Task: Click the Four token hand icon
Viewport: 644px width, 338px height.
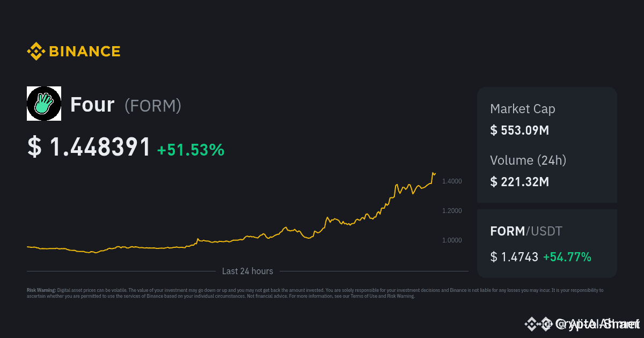Action: 44,104
